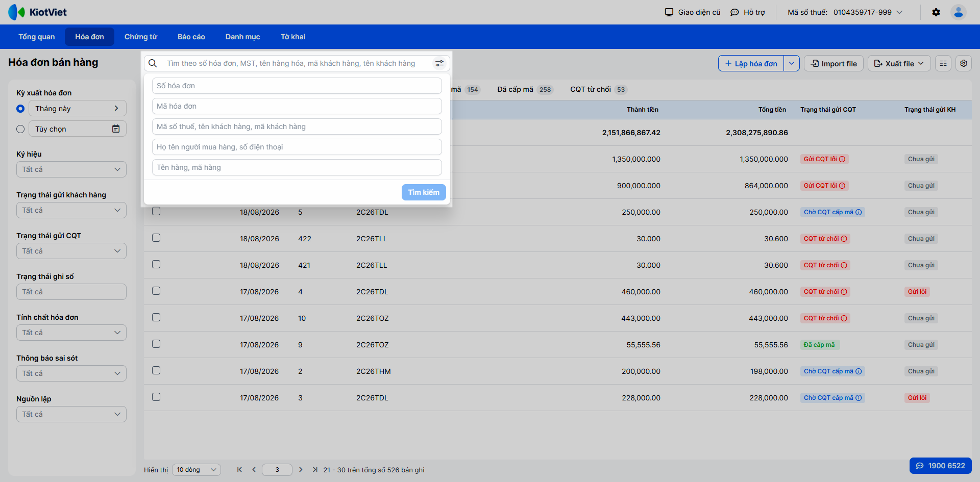Click the Đã cấp mã status badge
Viewport: 980px width, 482px height.
point(820,345)
